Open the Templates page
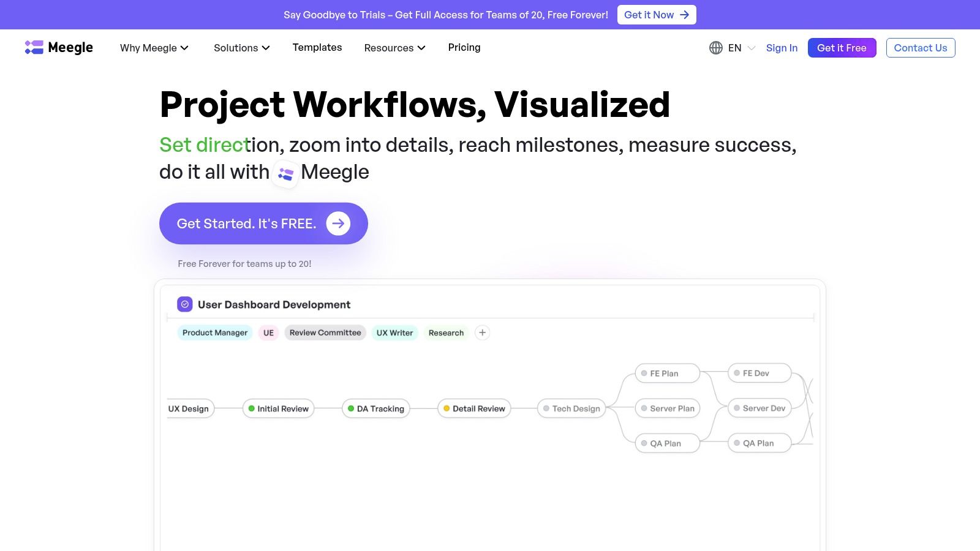 [317, 47]
